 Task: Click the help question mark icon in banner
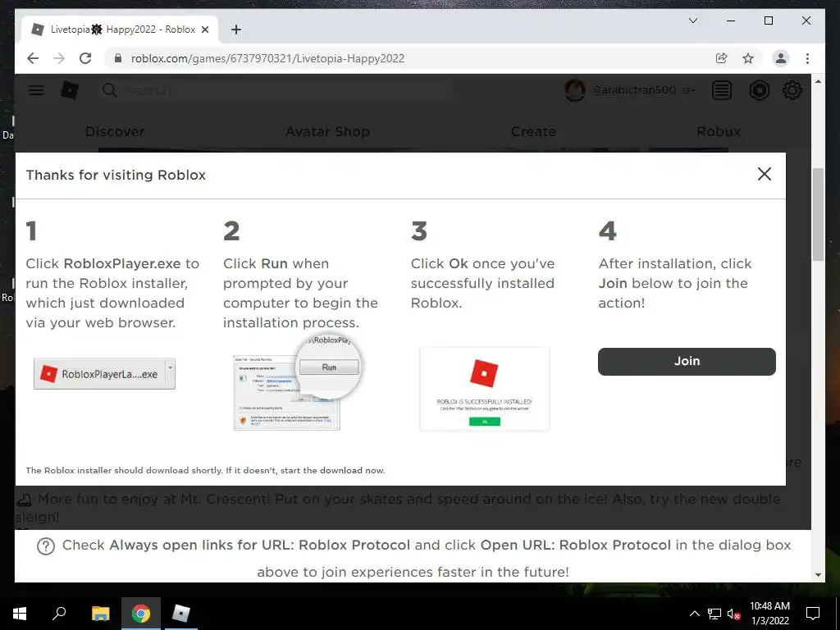coord(46,546)
